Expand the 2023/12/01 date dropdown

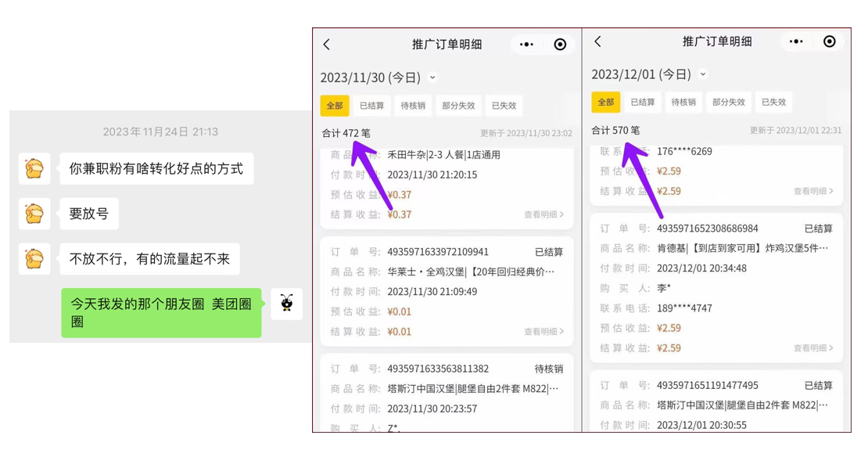pos(703,74)
